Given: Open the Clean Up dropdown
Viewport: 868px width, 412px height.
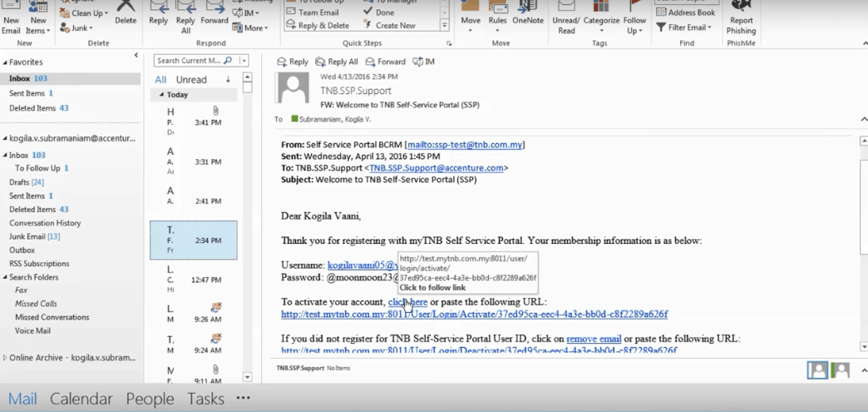Looking at the screenshot, I should tap(84, 12).
